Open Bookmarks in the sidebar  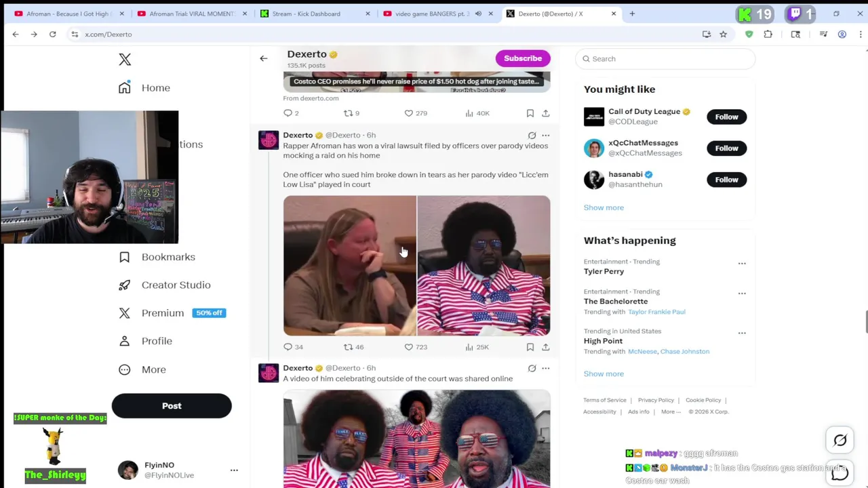pyautogui.click(x=157, y=257)
